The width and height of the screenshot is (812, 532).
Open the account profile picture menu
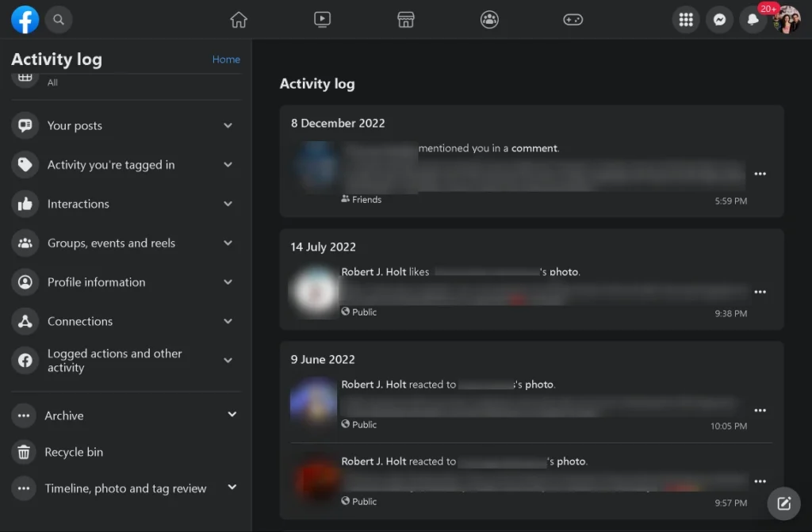[x=787, y=21]
